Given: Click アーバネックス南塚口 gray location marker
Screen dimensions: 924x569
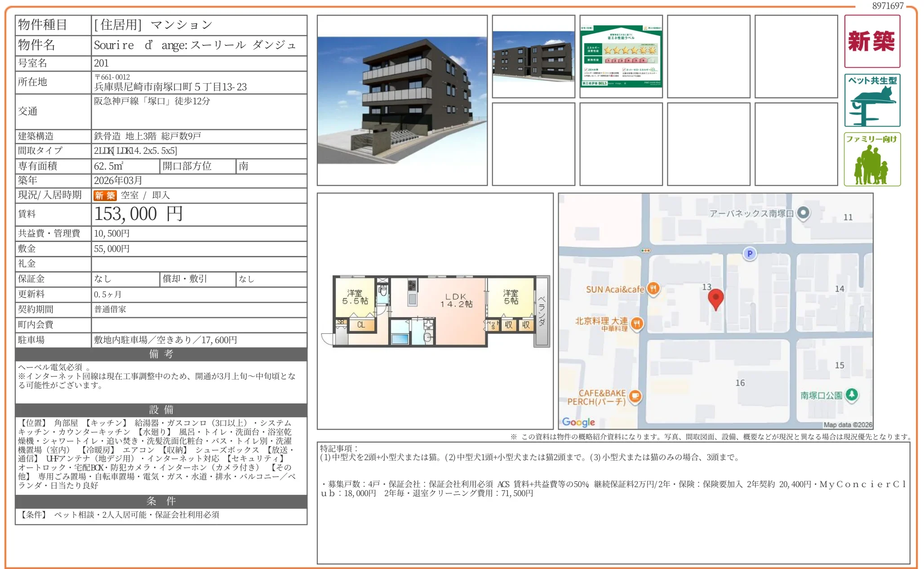Looking at the screenshot, I should point(803,213).
